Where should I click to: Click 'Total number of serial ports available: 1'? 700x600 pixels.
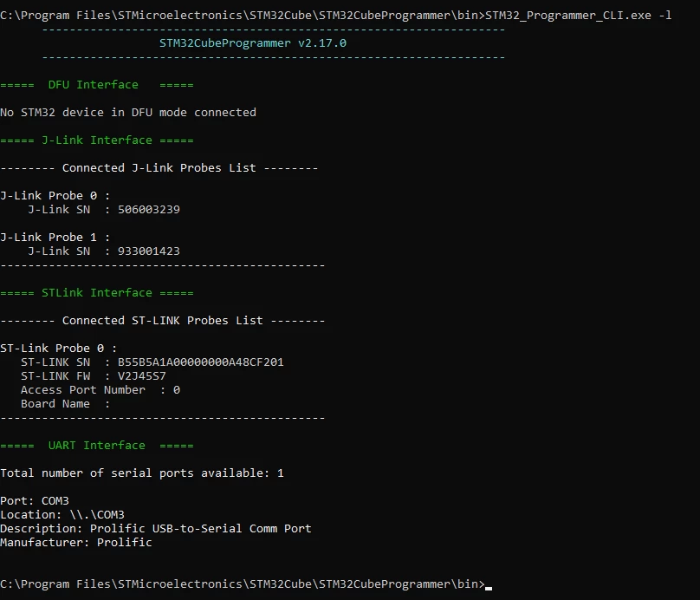[x=142, y=473]
